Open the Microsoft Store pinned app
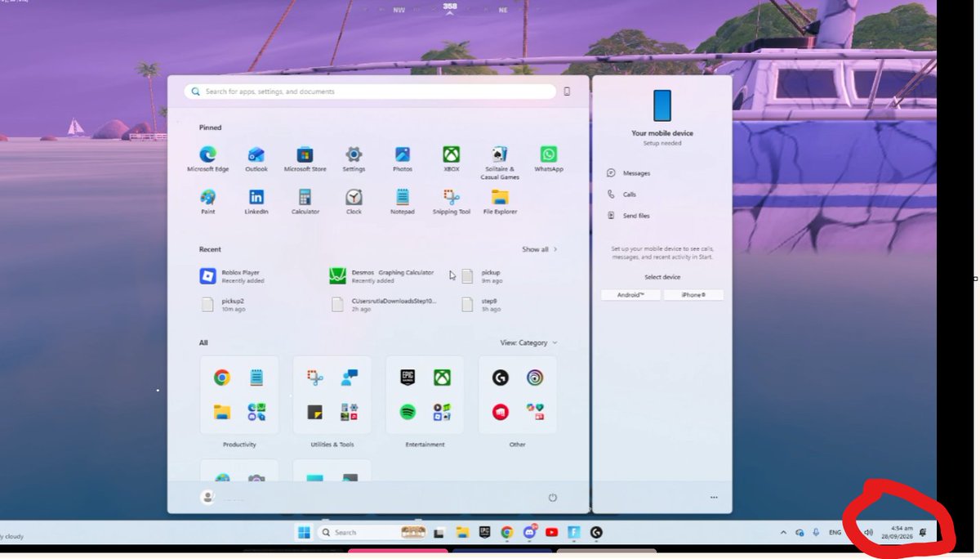 pos(305,159)
